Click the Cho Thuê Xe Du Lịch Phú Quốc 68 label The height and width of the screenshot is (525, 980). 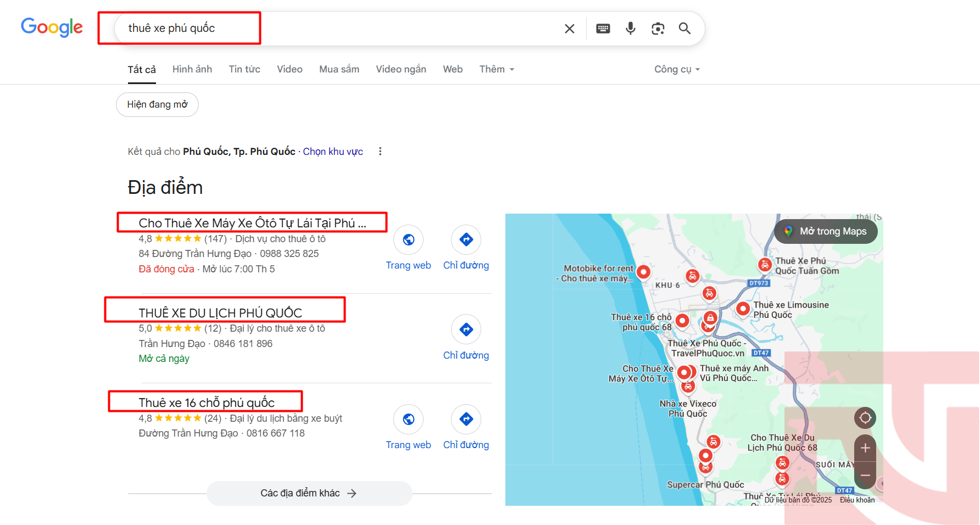(x=782, y=443)
